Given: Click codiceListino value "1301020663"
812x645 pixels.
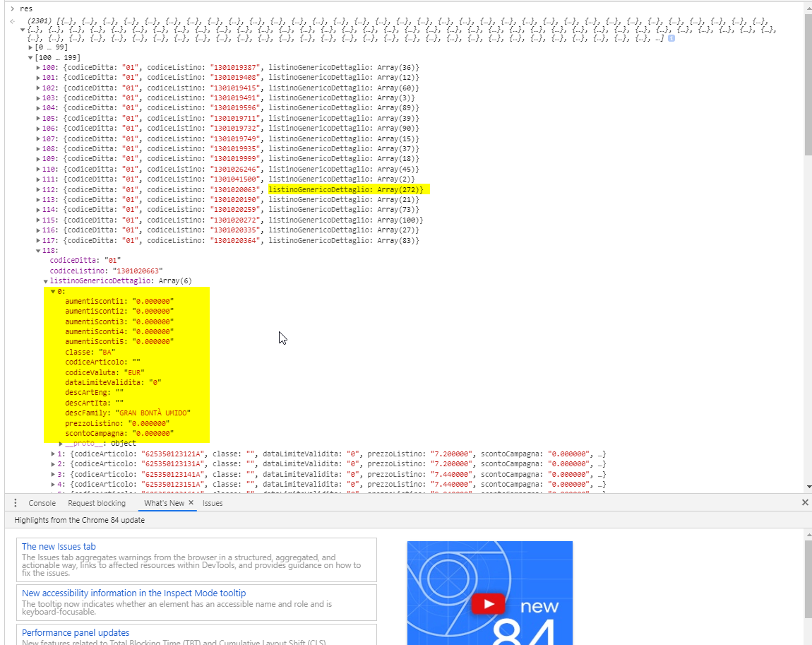Looking at the screenshot, I should click(x=138, y=271).
